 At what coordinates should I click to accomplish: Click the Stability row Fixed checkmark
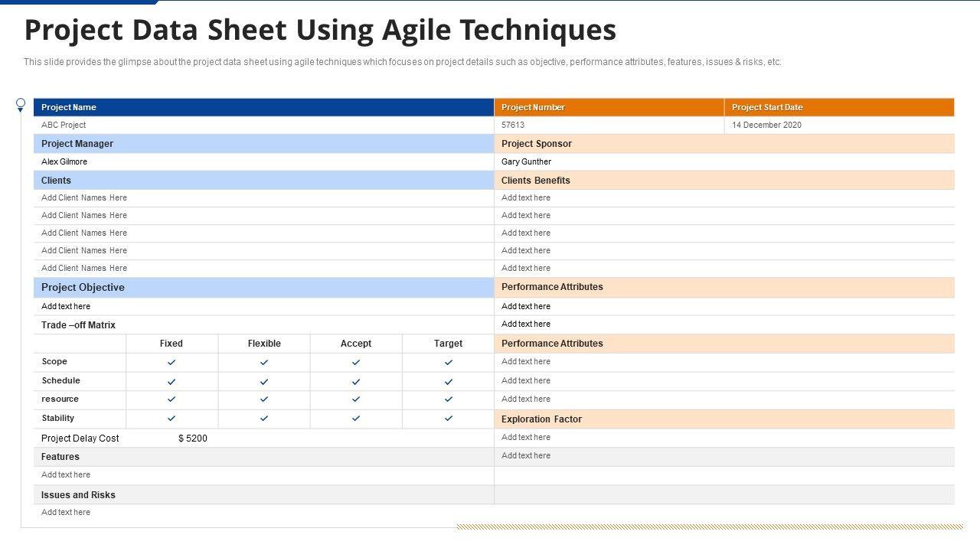pyautogui.click(x=171, y=418)
